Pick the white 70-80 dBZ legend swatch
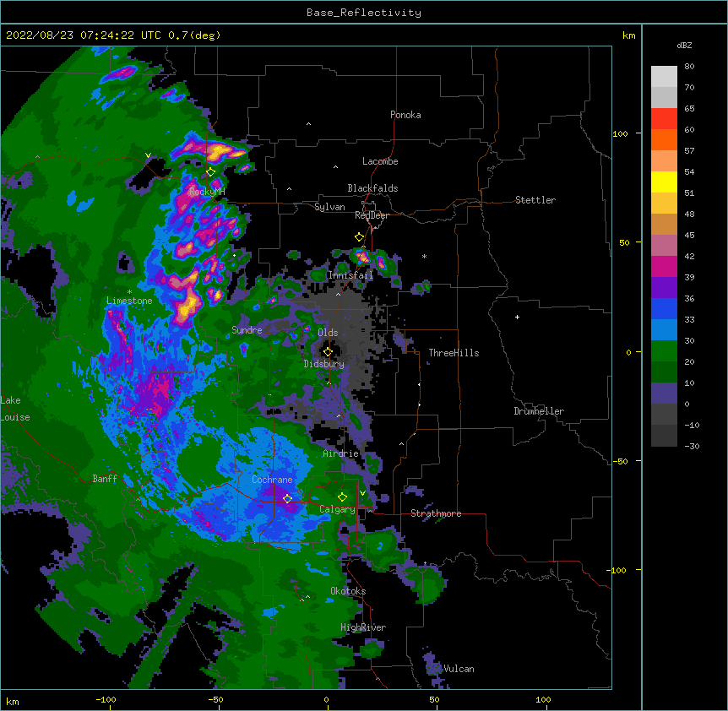728x711 pixels. point(664,76)
